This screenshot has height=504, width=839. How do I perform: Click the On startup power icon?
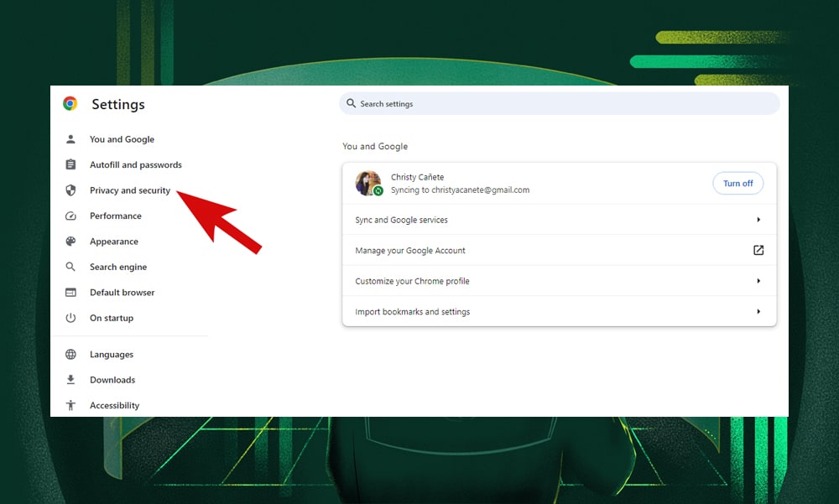[x=71, y=318]
